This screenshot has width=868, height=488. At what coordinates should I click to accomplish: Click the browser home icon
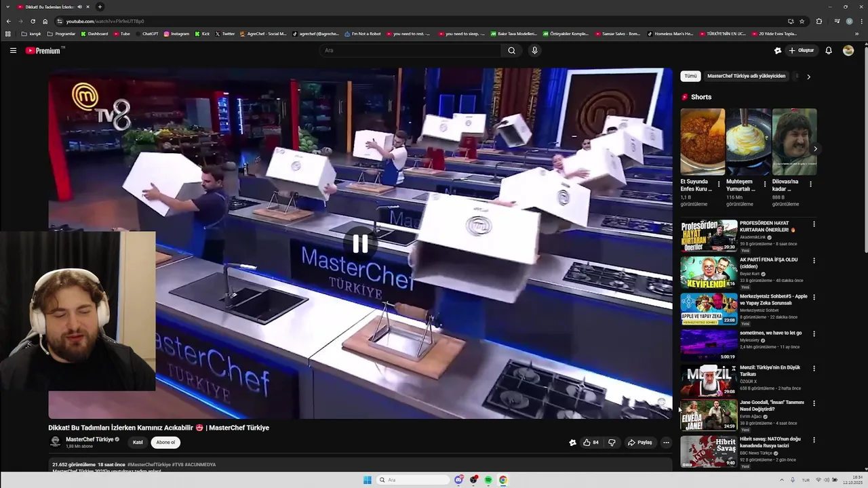pos(45,21)
